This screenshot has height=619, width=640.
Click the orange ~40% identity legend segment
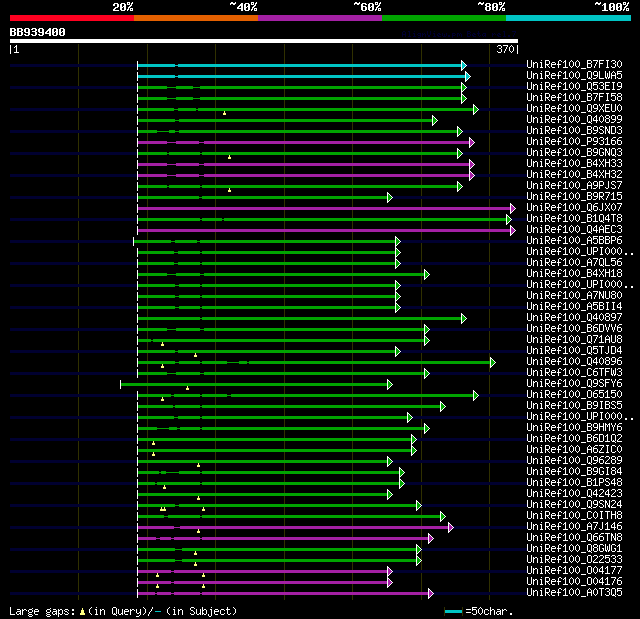pos(196,18)
